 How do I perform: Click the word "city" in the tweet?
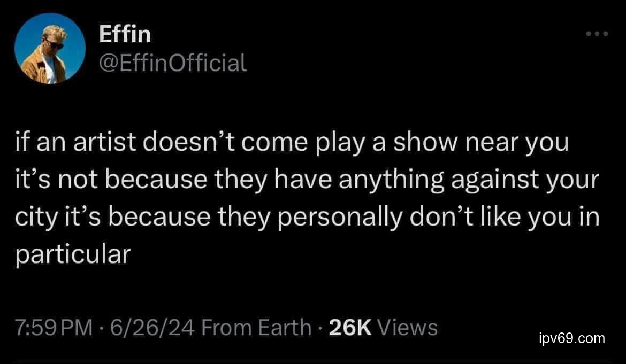pyautogui.click(x=33, y=218)
